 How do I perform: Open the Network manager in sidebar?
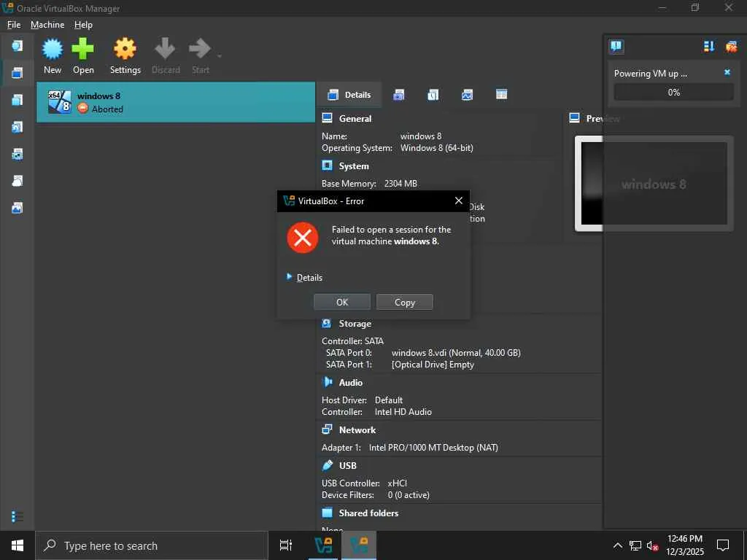click(x=18, y=155)
